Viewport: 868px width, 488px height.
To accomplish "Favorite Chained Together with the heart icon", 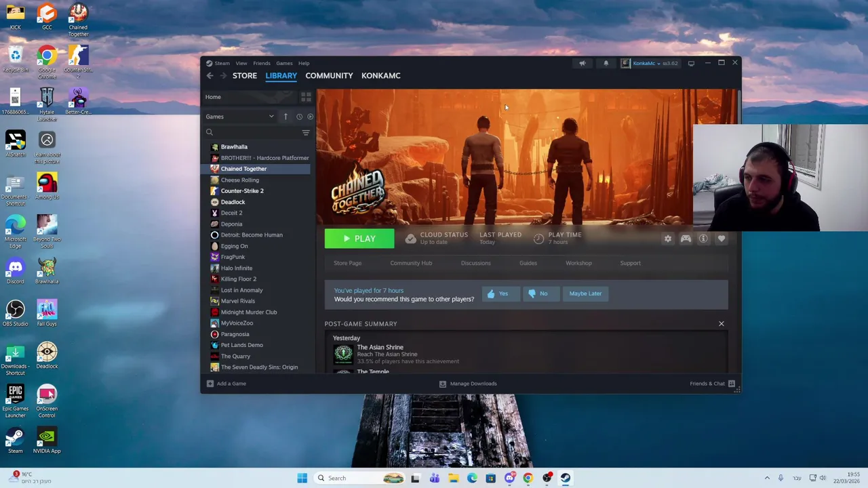I will (722, 239).
